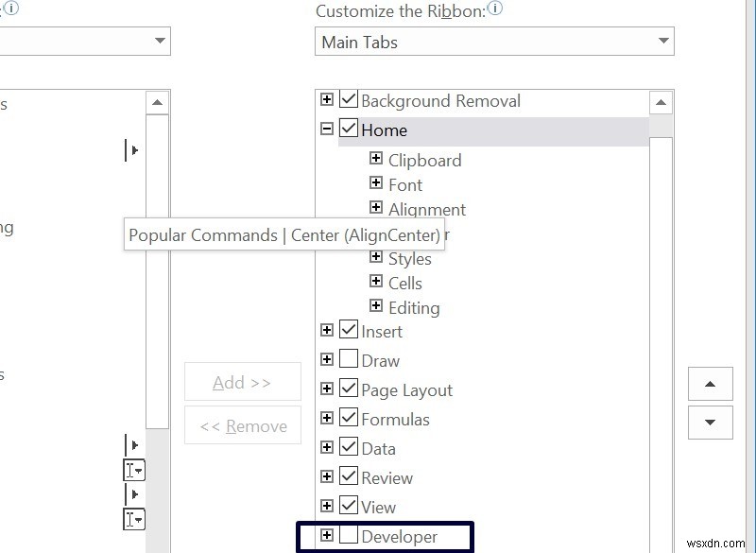Disable the Background Removal checkbox

[x=348, y=100]
